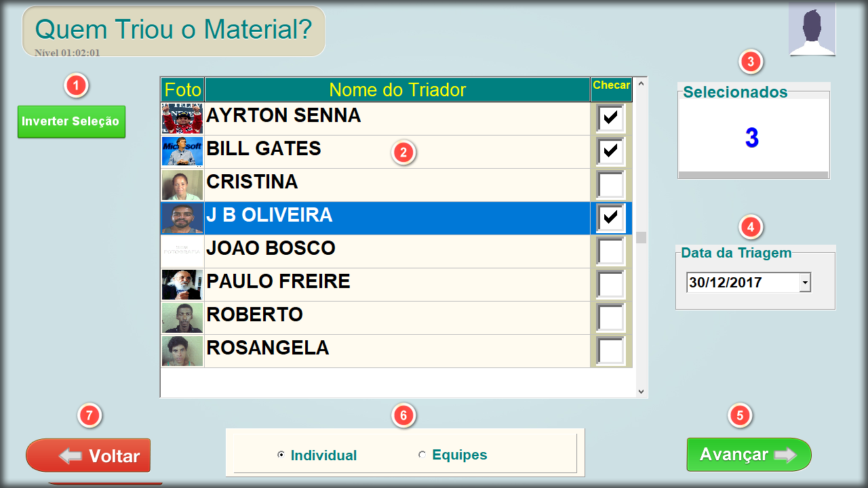
Task: Select the Equipes radio button
Action: coord(422,455)
